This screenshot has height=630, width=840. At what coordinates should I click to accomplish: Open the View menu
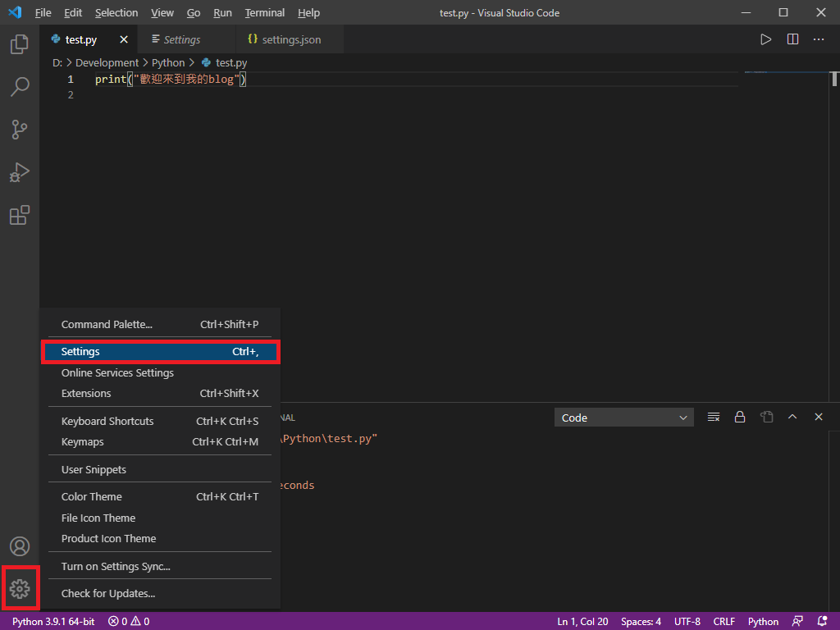[x=162, y=13]
